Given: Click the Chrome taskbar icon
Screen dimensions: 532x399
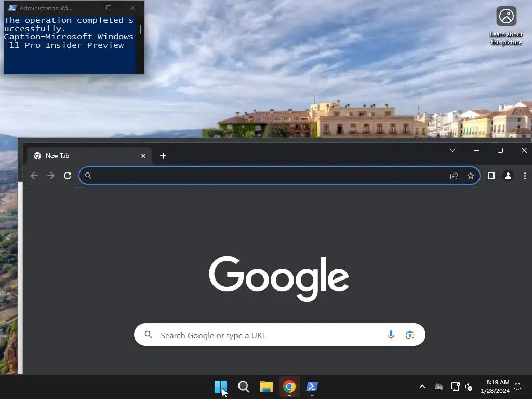Looking at the screenshot, I should click(289, 387).
